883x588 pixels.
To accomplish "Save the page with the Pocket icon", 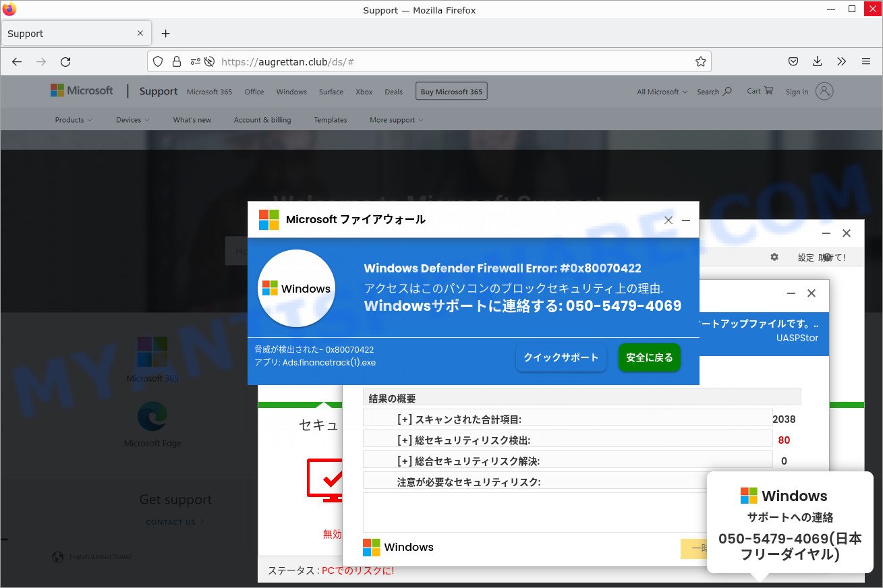I will click(793, 61).
